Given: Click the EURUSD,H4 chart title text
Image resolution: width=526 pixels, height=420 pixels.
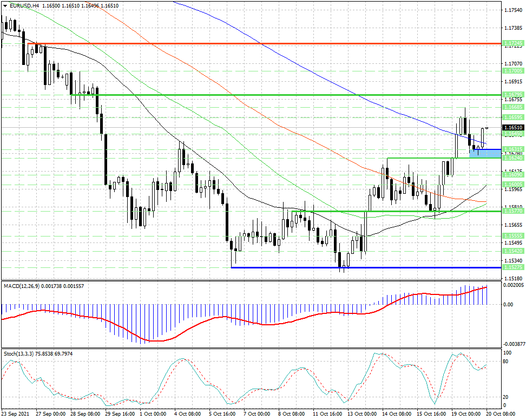Looking at the screenshot, I should point(24,6).
